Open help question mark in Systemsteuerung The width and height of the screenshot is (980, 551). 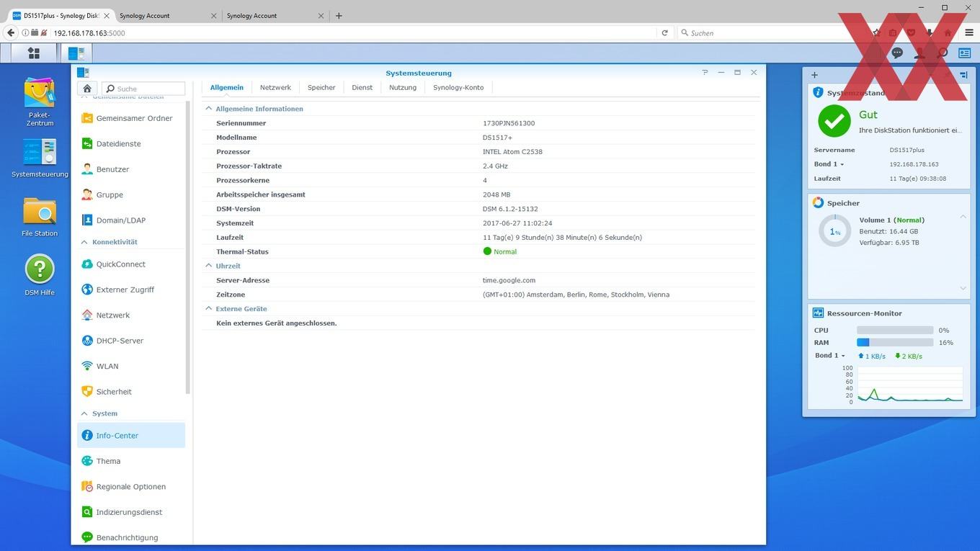[705, 73]
